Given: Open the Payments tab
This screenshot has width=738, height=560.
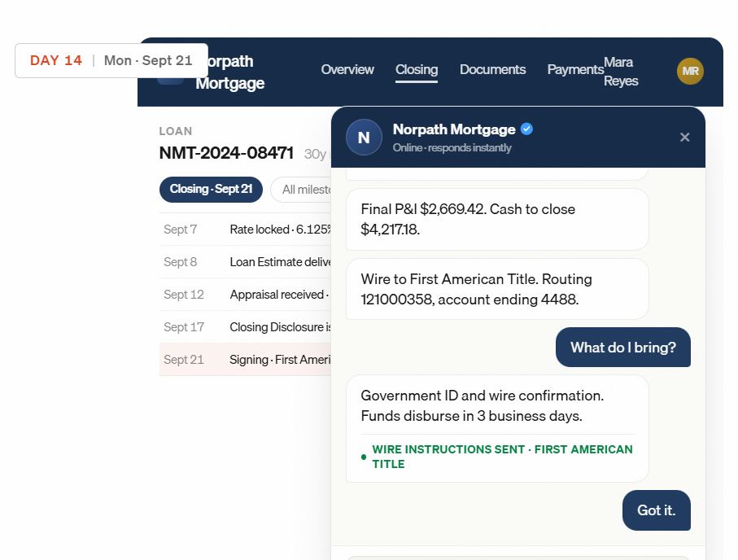Looking at the screenshot, I should coord(575,70).
